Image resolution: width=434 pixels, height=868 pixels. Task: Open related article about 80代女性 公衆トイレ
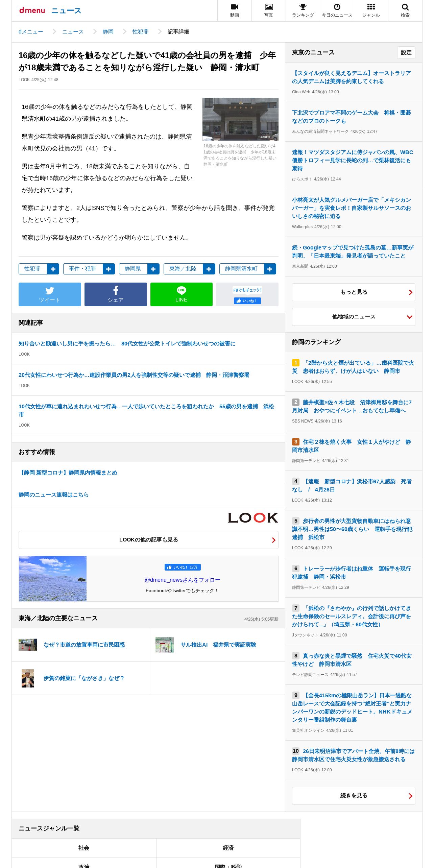[127, 344]
